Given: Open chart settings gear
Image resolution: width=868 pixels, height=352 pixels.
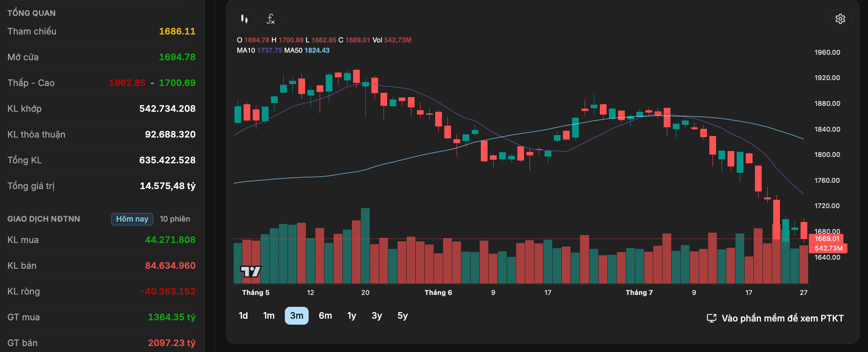Looking at the screenshot, I should pyautogui.click(x=840, y=19).
